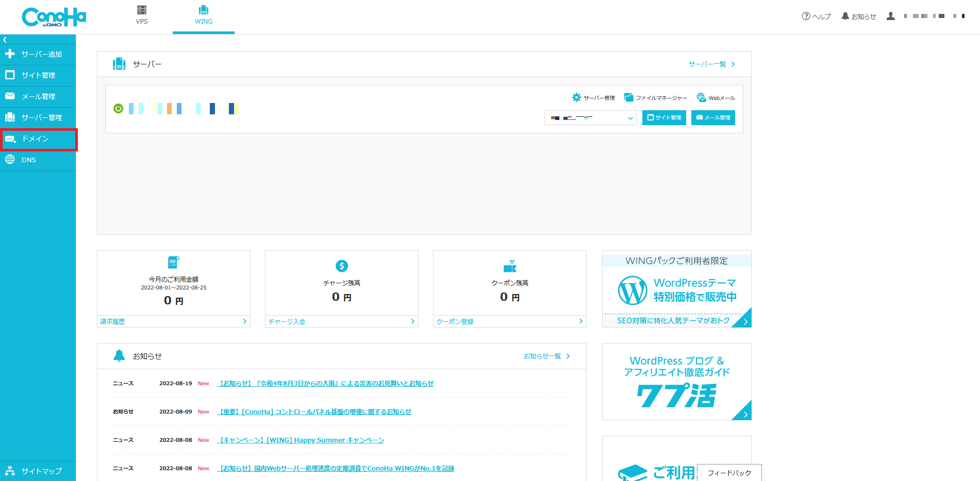This screenshot has height=481, width=980.
Task: Click the サイトマップ hierarchy icon
Action: (x=10, y=471)
